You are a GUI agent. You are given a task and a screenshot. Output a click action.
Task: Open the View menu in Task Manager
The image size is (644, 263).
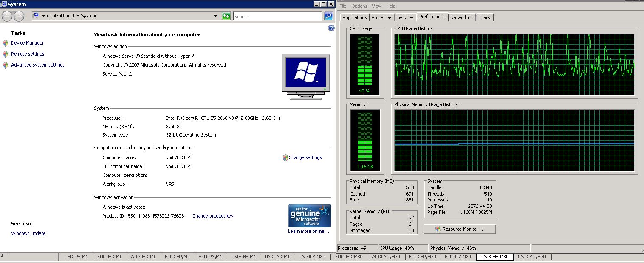click(377, 6)
